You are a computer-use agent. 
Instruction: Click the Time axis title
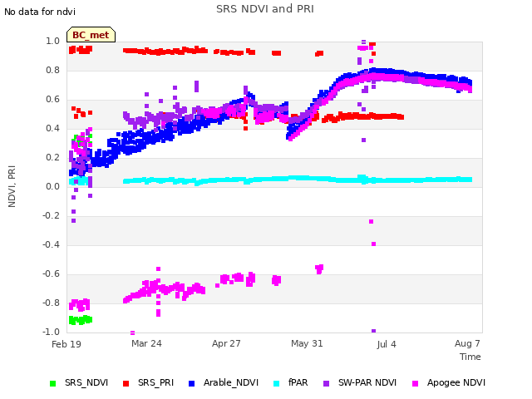(x=470, y=357)
